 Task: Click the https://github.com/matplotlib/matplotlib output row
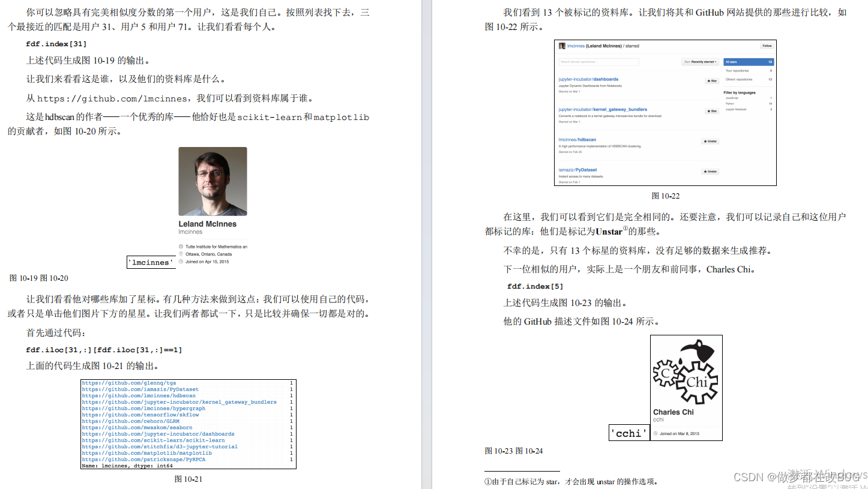point(188,453)
